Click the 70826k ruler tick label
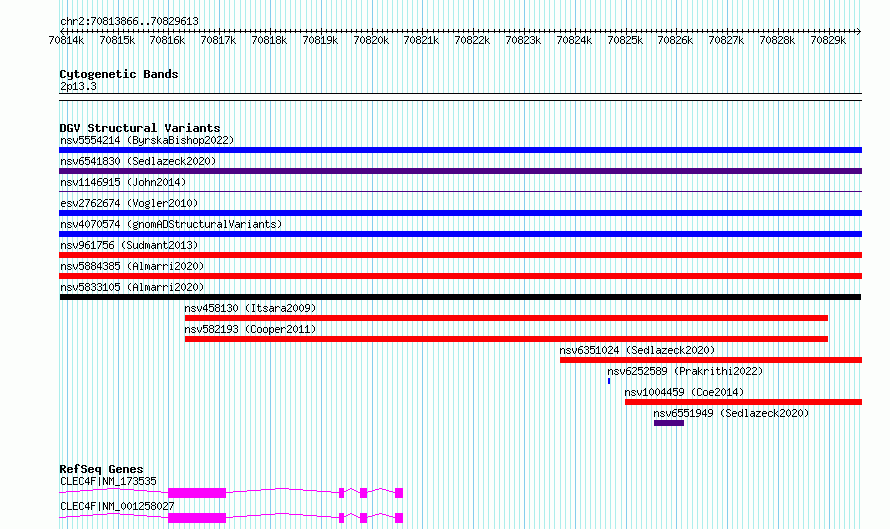 675,40
